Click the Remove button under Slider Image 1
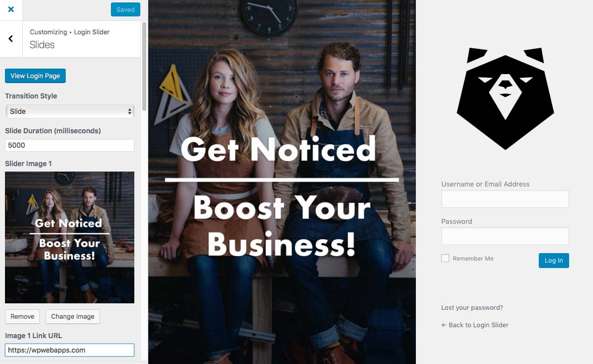Viewport: 593px width, 364px height. click(x=22, y=316)
